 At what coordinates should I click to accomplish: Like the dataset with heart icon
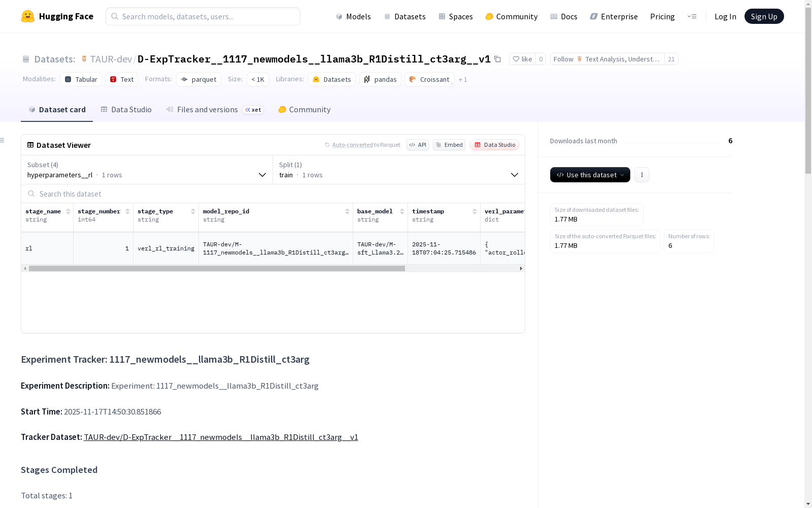(x=522, y=59)
